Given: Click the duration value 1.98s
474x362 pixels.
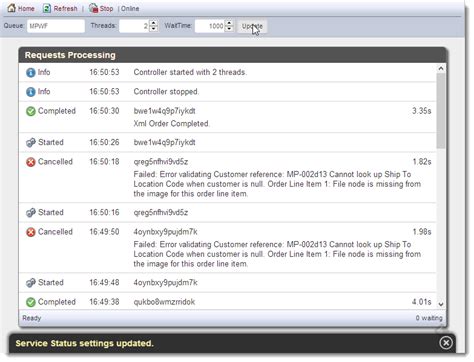Looking at the screenshot, I should 422,232.
